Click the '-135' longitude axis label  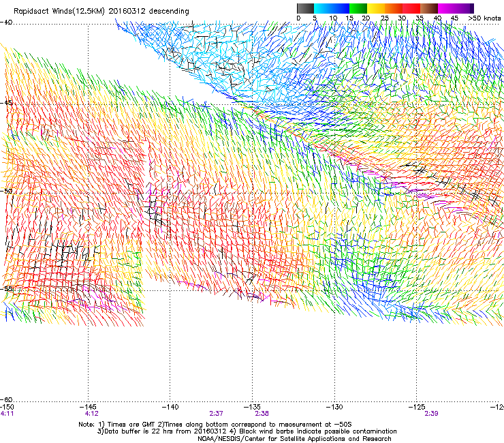(x=252, y=407)
